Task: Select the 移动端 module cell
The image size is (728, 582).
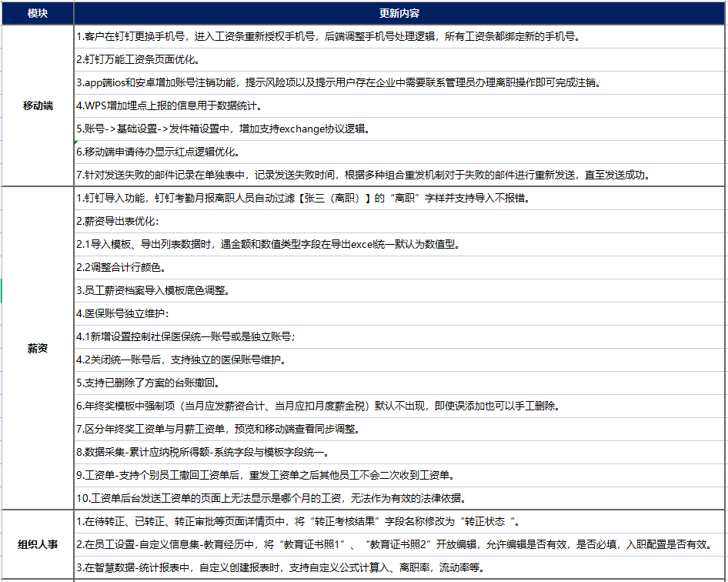Action: pyautogui.click(x=37, y=105)
